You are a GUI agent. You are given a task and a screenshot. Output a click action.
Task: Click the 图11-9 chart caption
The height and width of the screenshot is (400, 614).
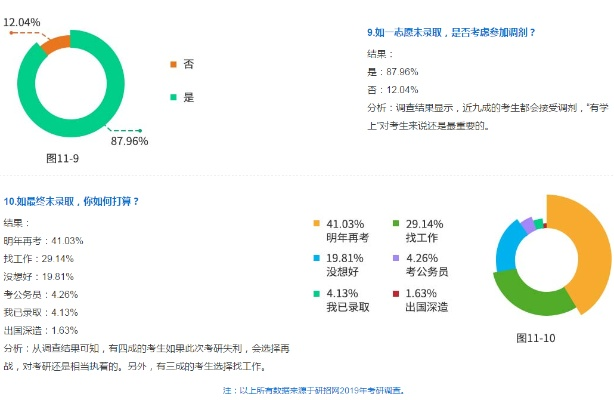pos(62,158)
